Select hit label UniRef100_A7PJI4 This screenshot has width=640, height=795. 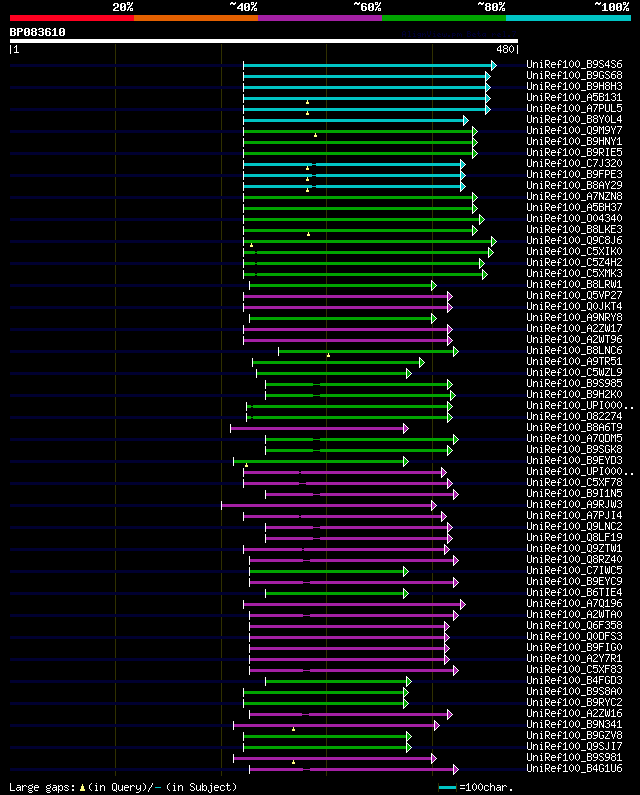click(x=574, y=515)
